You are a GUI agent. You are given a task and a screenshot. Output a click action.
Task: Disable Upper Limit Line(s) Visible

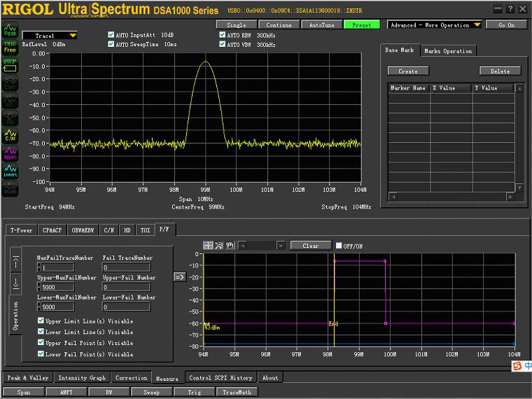point(41,321)
